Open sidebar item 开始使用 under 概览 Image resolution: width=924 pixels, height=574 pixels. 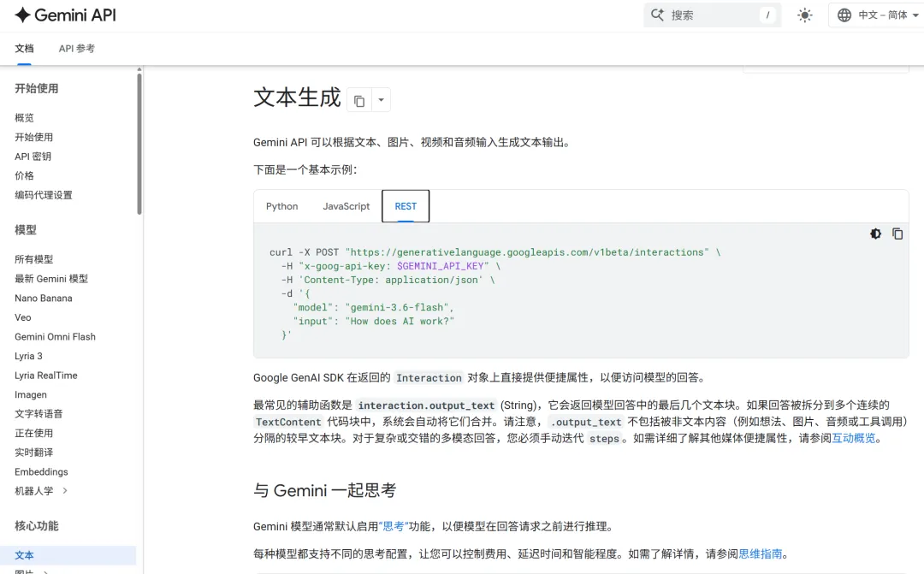click(34, 138)
